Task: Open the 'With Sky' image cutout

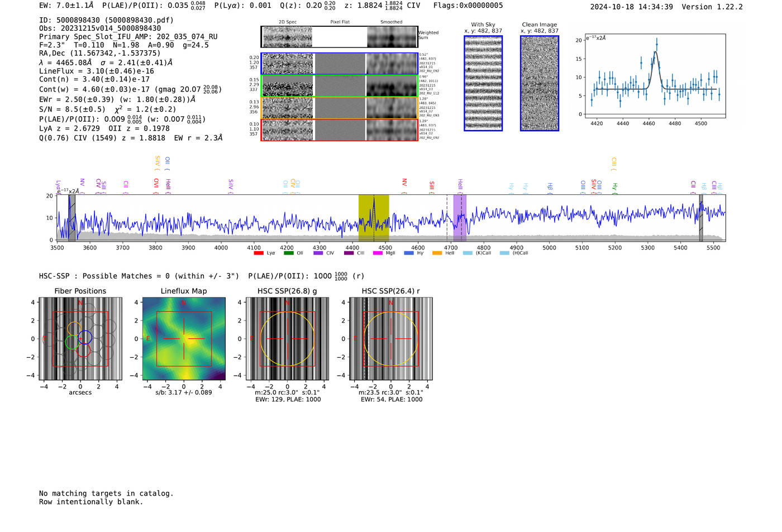Action: (483, 83)
